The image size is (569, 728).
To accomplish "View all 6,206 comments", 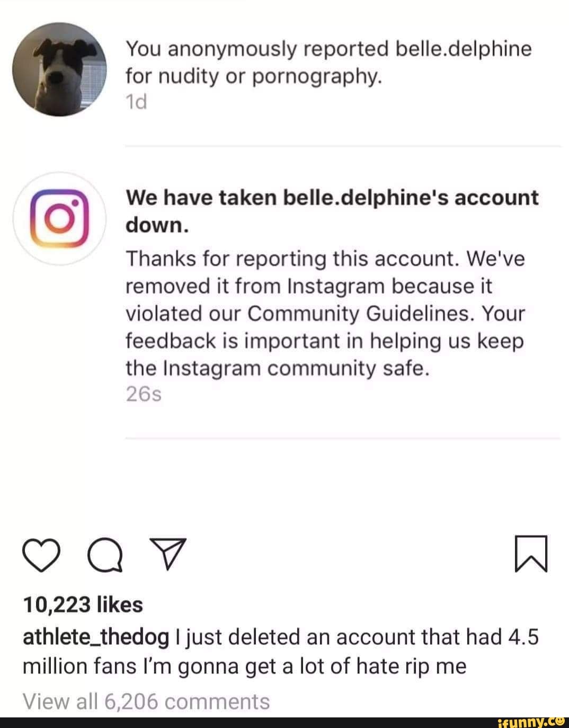I will tap(146, 701).
